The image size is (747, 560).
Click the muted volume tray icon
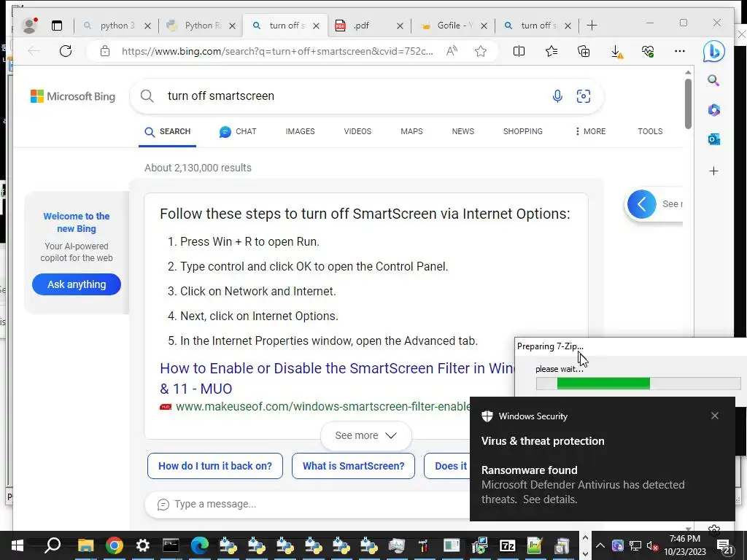(x=653, y=545)
